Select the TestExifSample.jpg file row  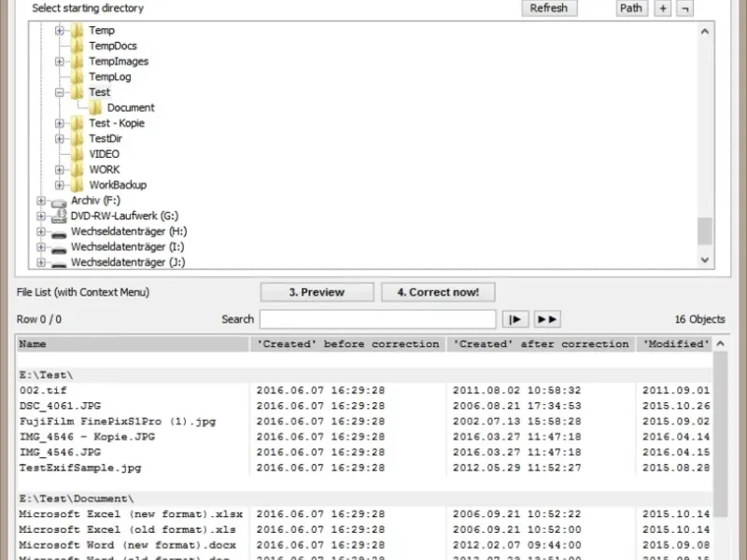365,468
